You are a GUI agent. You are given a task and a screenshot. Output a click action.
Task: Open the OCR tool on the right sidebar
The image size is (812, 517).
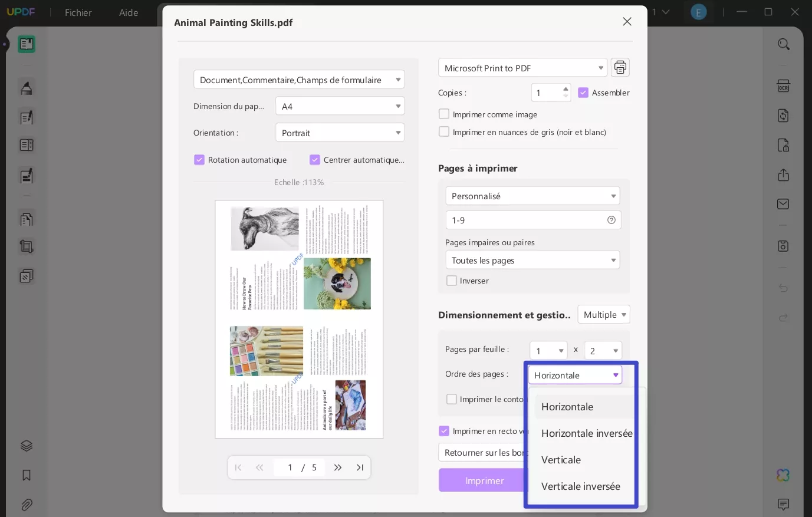(x=784, y=87)
